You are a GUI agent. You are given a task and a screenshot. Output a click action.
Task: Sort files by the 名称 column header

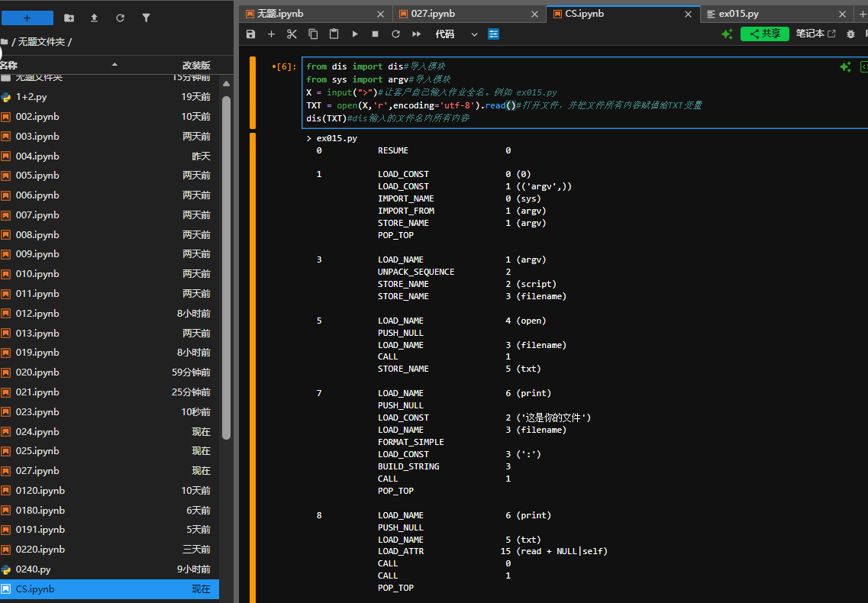click(9, 66)
